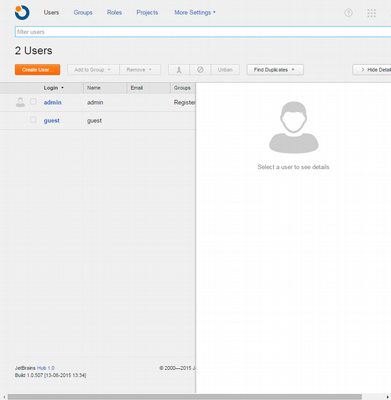
Task: Open the Remove dropdown
Action: [x=140, y=70]
